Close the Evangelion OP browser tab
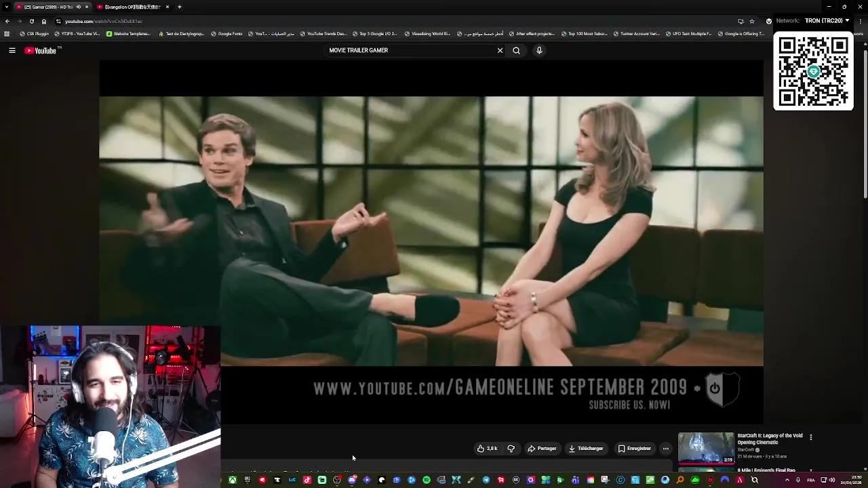The height and width of the screenshot is (488, 868). 167,7
